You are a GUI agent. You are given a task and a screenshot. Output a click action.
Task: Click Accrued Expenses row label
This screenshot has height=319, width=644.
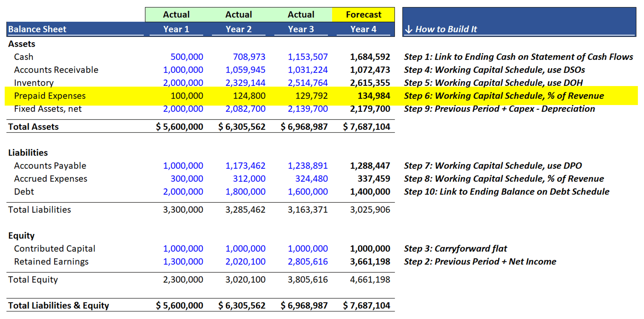51,178
